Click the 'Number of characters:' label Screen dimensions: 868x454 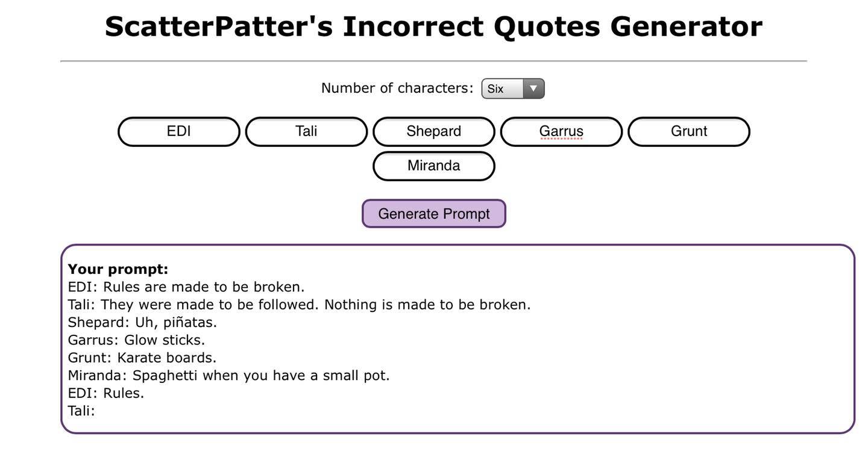click(397, 88)
